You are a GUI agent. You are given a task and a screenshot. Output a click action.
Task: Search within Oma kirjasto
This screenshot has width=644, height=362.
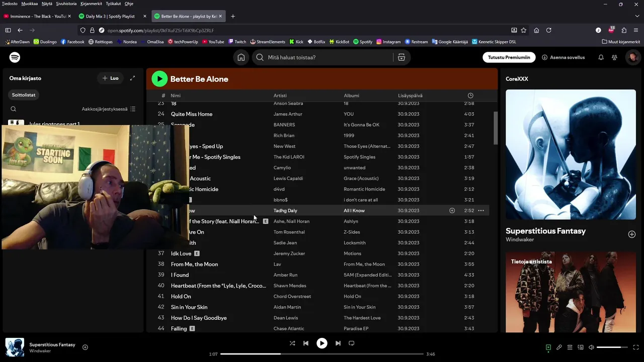14,109
